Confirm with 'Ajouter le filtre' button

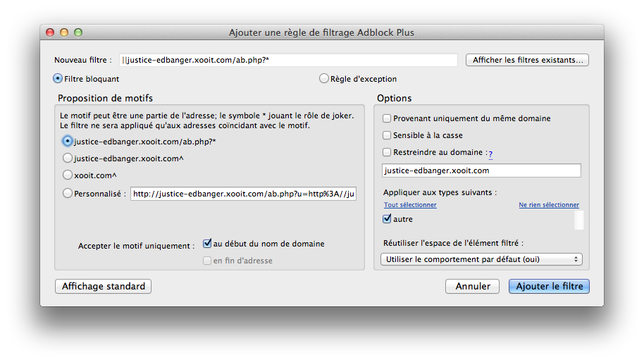(549, 286)
